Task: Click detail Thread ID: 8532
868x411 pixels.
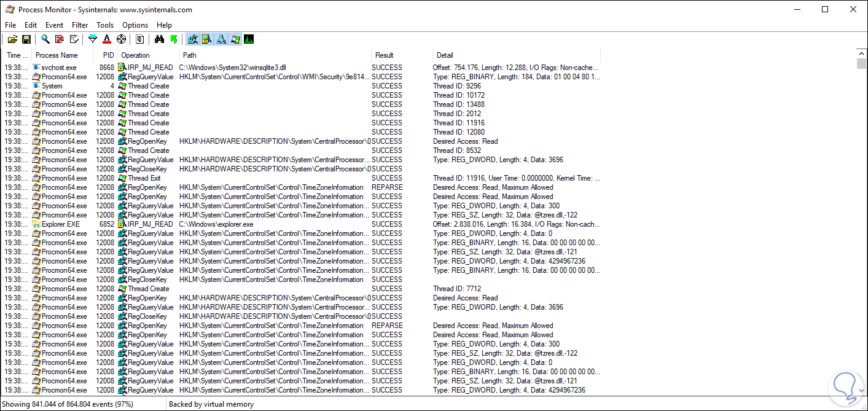Action: (x=457, y=151)
